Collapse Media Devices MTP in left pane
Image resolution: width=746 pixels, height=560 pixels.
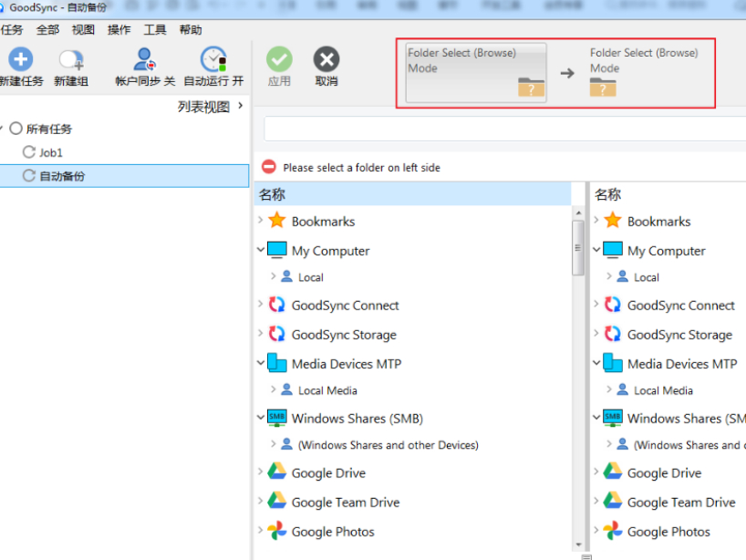coord(261,363)
